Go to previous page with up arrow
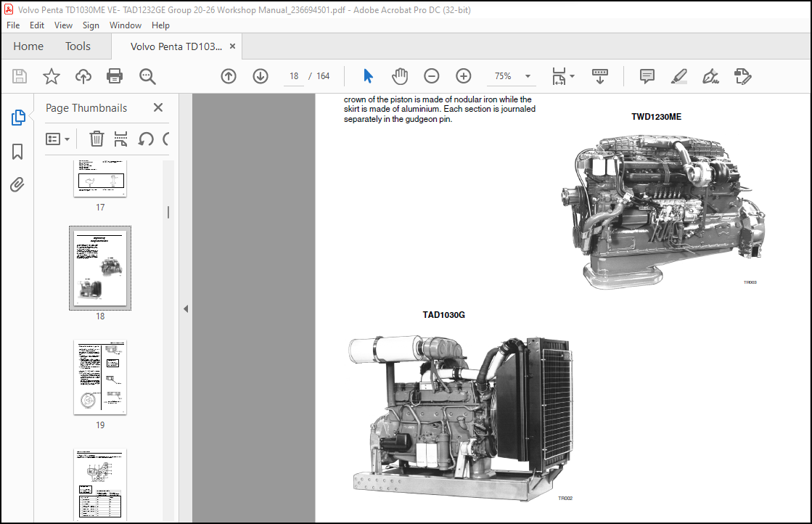This screenshot has height=524, width=812. pyautogui.click(x=229, y=76)
